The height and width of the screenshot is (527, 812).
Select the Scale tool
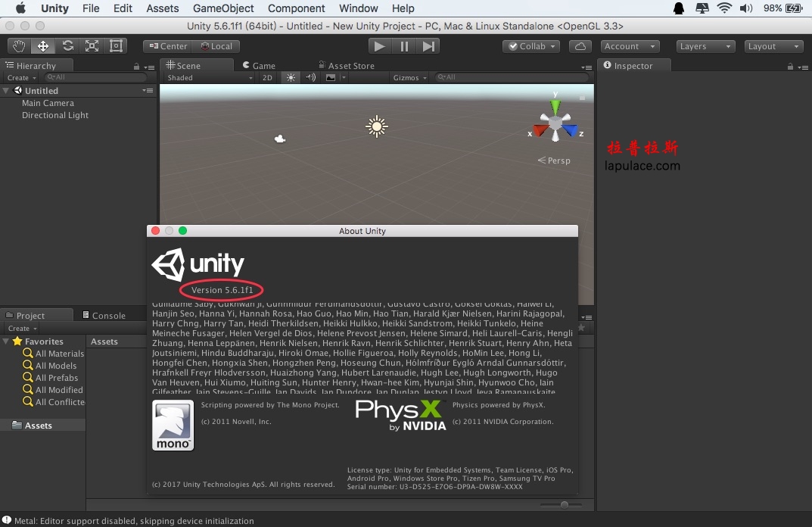click(92, 46)
